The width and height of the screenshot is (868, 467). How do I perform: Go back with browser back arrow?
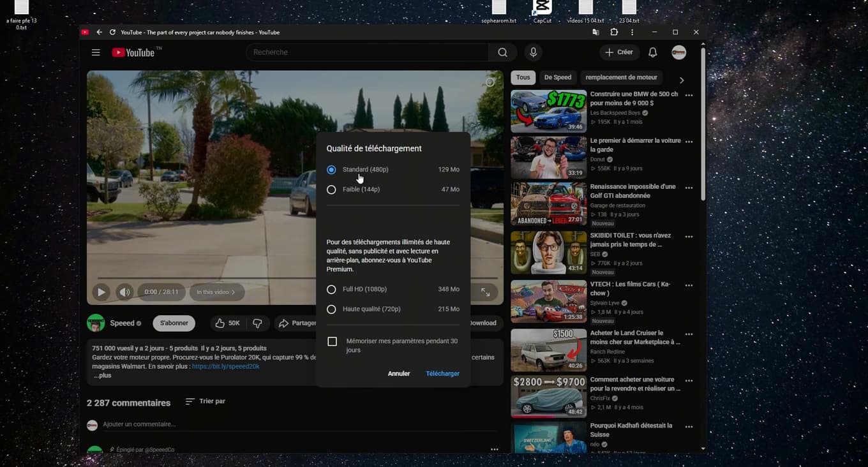pyautogui.click(x=99, y=32)
